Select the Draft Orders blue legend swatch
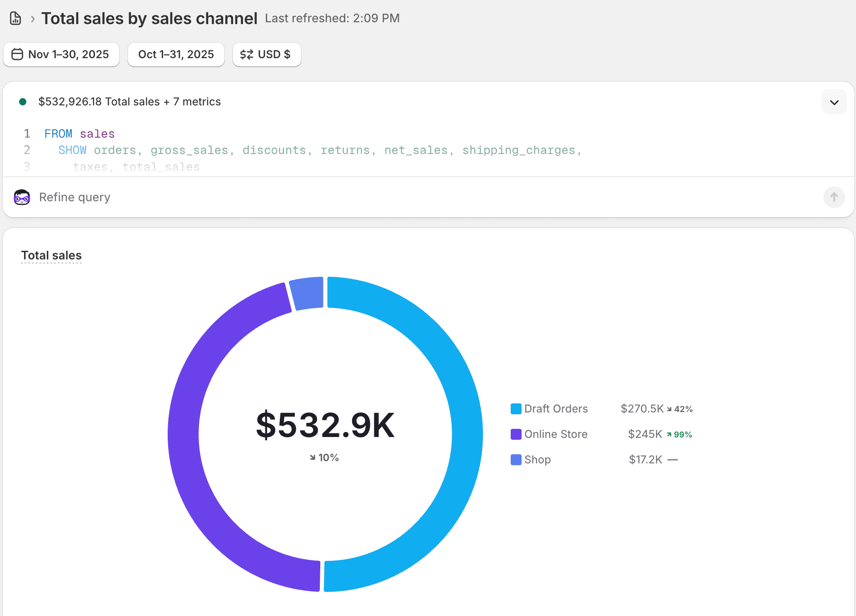856x616 pixels. pyautogui.click(x=516, y=408)
